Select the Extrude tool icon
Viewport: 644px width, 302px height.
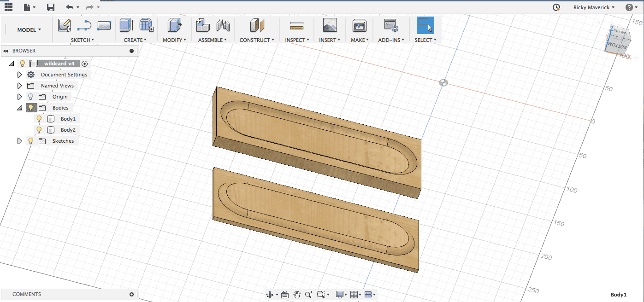click(126, 25)
